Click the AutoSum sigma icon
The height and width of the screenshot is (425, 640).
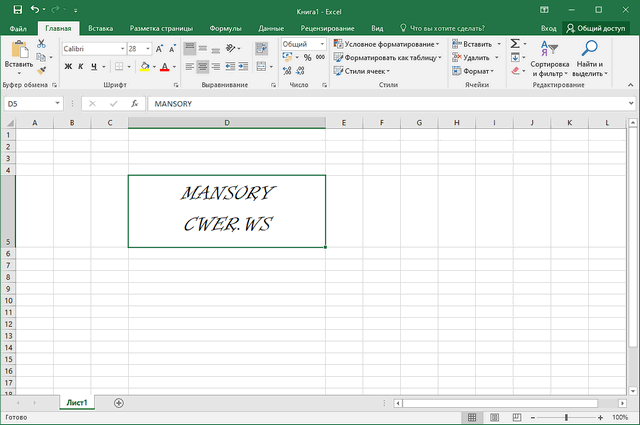515,44
